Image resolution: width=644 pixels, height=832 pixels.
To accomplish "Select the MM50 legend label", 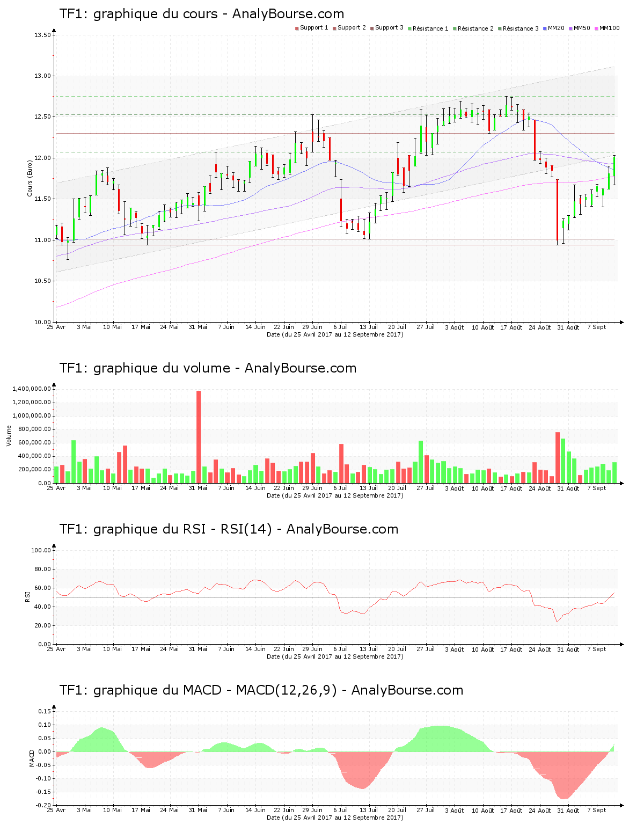I will (x=582, y=28).
